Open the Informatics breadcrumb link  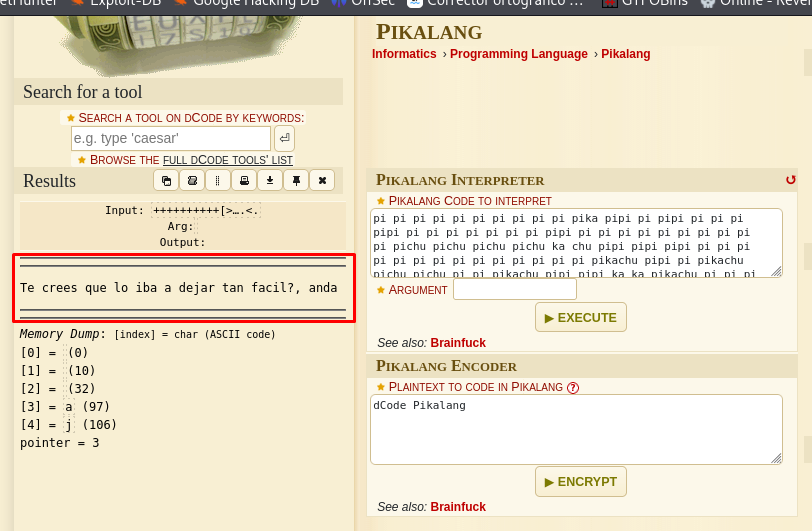coord(404,54)
